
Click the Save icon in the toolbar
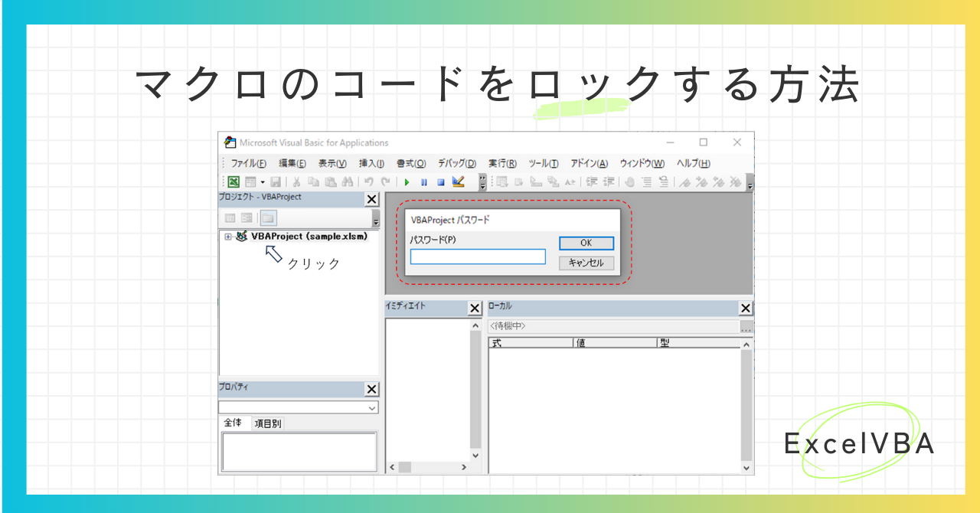click(276, 182)
